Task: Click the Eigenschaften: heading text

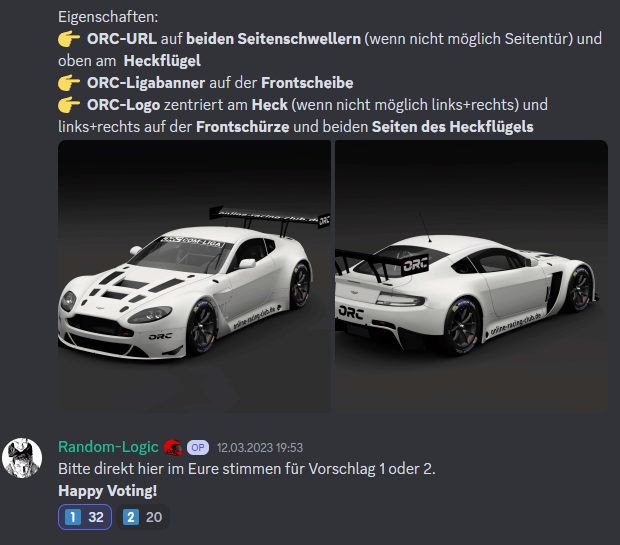Action: 108,17
